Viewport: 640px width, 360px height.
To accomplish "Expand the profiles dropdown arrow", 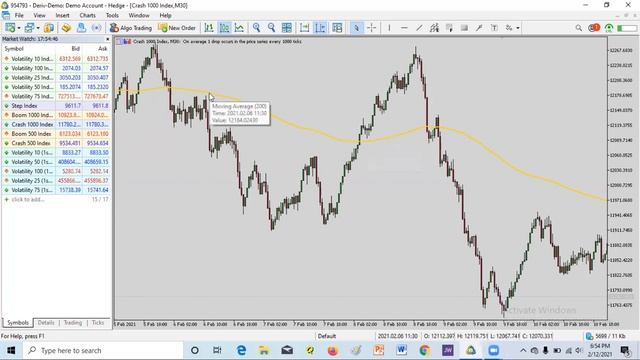I will click(x=38, y=28).
